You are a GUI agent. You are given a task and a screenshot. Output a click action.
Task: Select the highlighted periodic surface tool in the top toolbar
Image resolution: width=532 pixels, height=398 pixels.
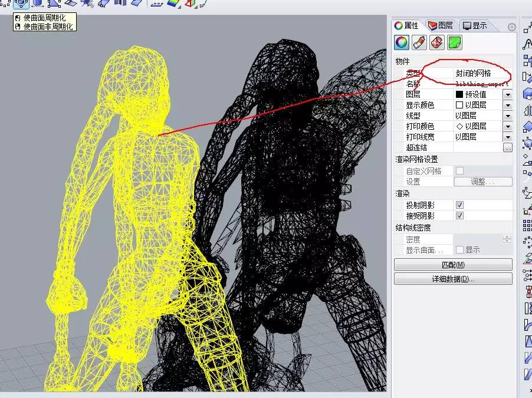click(x=20, y=5)
